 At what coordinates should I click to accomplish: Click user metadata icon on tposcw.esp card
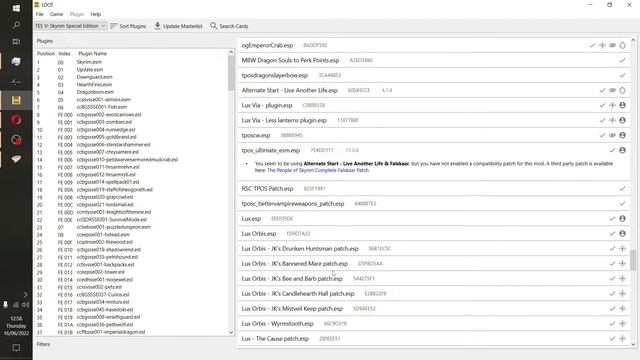click(x=622, y=135)
